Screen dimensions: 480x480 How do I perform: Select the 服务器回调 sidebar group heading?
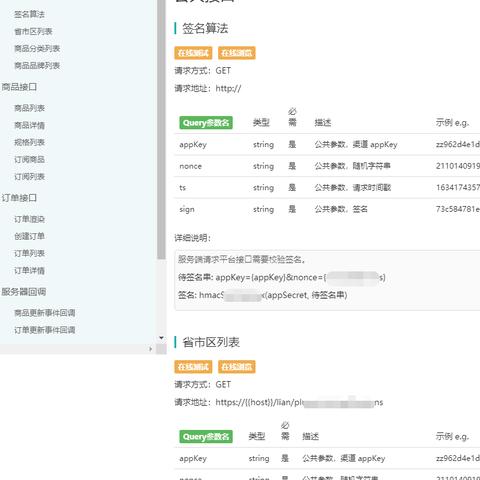point(24,292)
